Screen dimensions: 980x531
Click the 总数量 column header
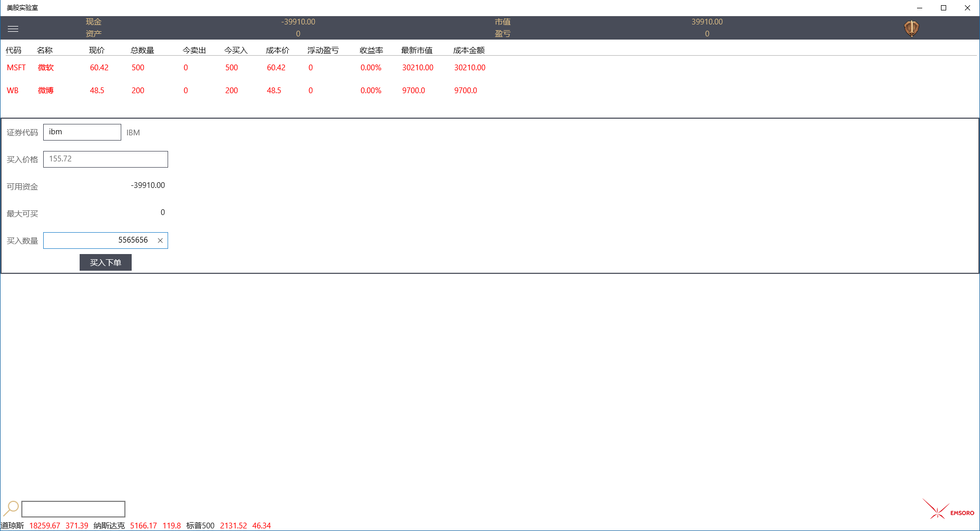click(143, 50)
